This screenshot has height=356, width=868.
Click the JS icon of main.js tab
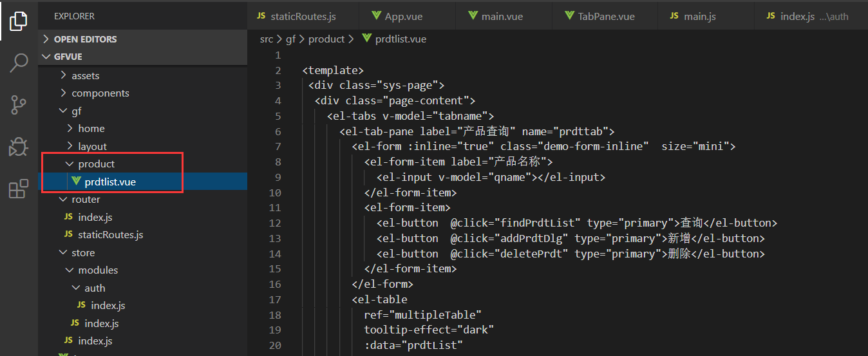674,16
